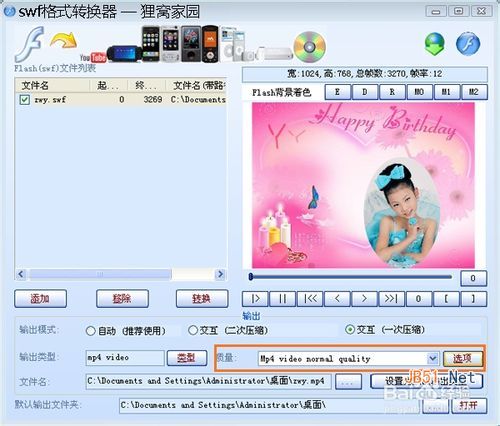Select the zwy.swf row in file list
The width and height of the screenshot is (500, 426).
pyautogui.click(x=121, y=99)
